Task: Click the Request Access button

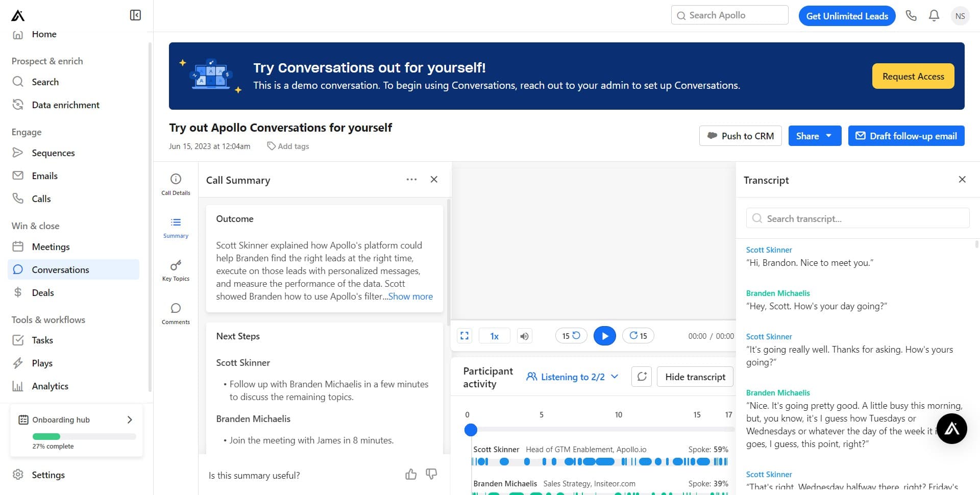Action: (x=913, y=76)
